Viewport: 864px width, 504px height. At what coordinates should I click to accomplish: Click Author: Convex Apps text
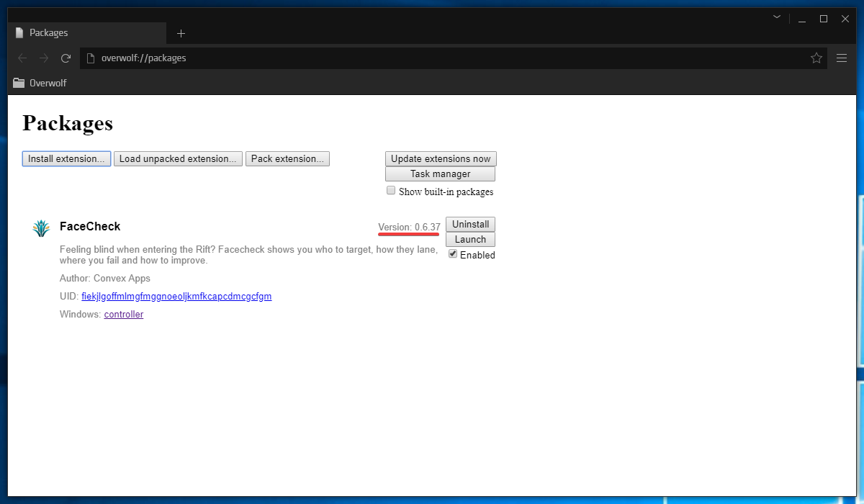[x=105, y=278]
